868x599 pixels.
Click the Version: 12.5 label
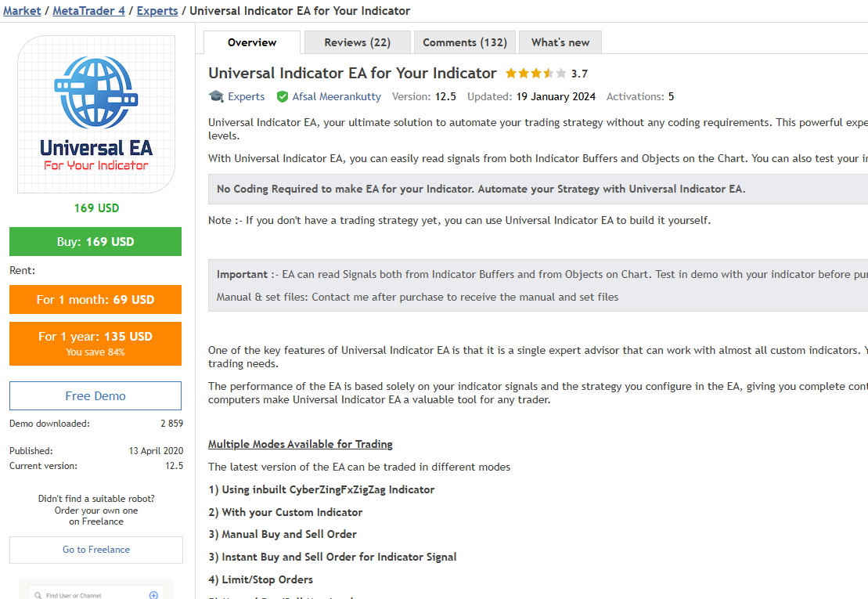click(x=424, y=96)
